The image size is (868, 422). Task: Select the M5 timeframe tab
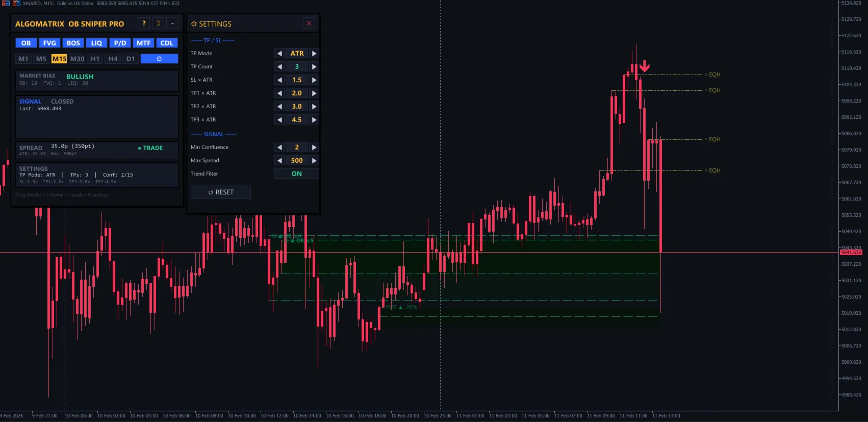point(41,59)
